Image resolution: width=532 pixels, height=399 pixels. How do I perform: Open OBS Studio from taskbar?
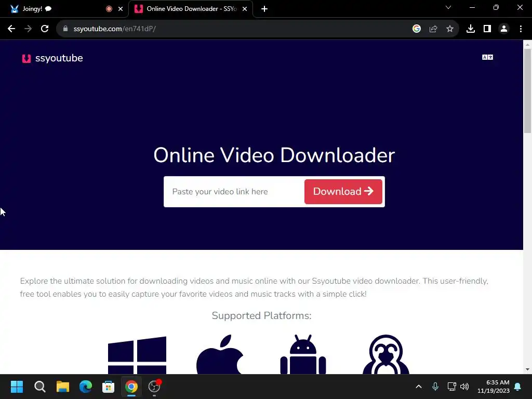(x=154, y=387)
